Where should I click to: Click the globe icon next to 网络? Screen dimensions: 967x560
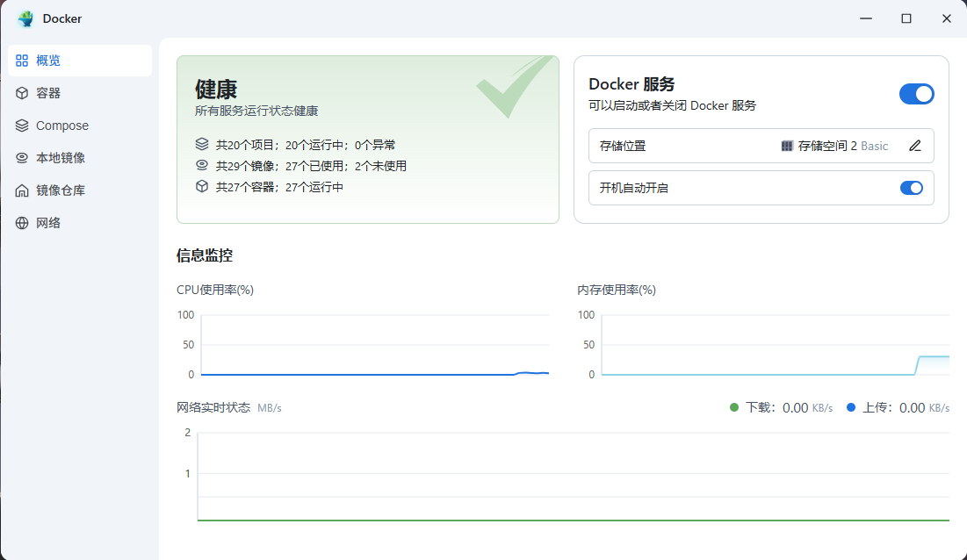click(21, 222)
